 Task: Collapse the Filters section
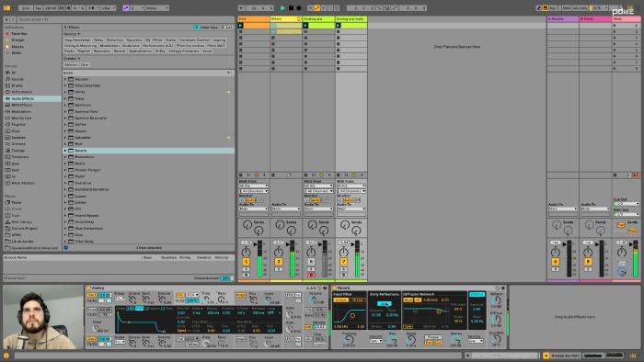point(65,27)
